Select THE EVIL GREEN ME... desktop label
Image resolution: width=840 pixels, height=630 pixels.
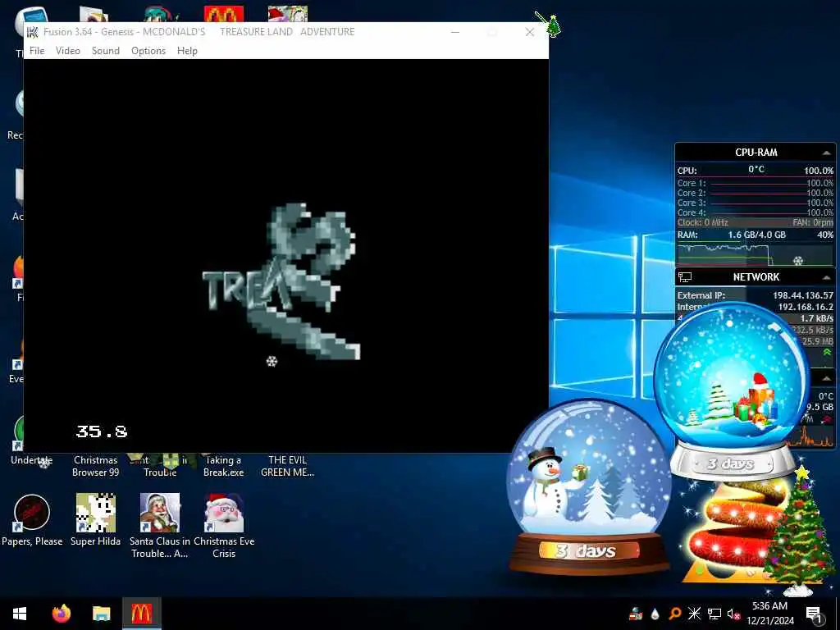(288, 466)
